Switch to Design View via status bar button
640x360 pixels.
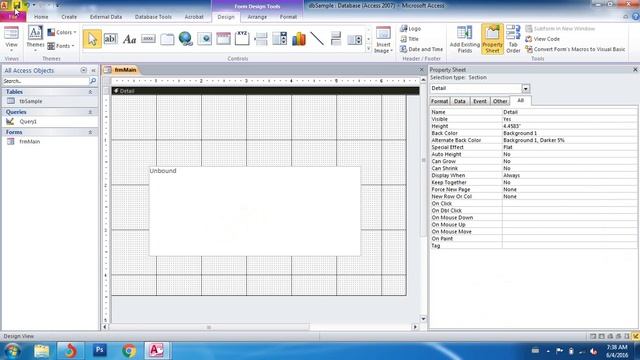(636, 336)
